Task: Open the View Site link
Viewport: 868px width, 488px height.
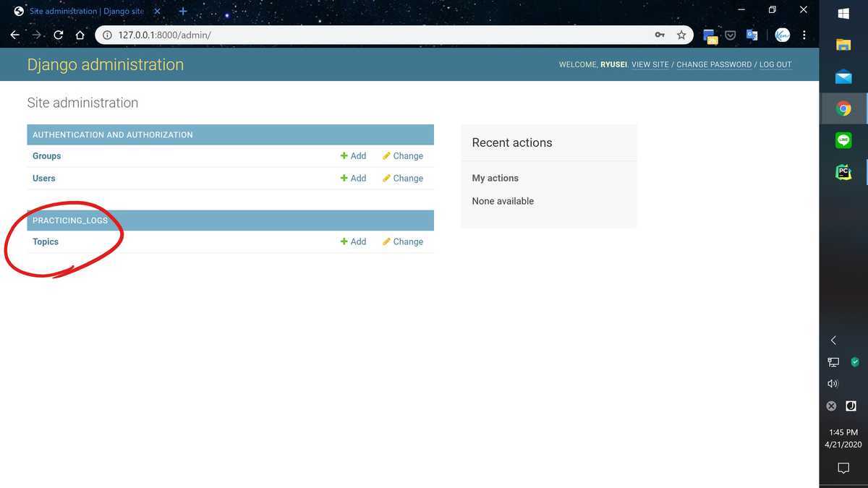Action: click(650, 64)
